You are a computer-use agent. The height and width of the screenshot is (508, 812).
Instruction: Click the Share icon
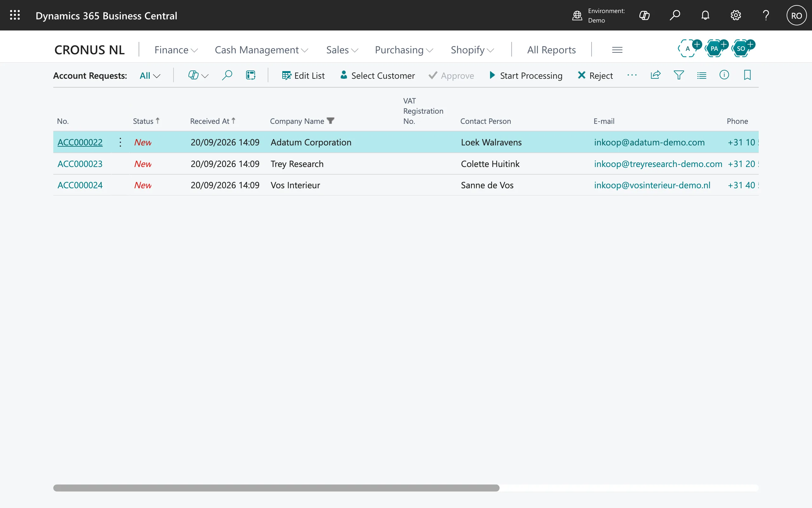pos(655,75)
